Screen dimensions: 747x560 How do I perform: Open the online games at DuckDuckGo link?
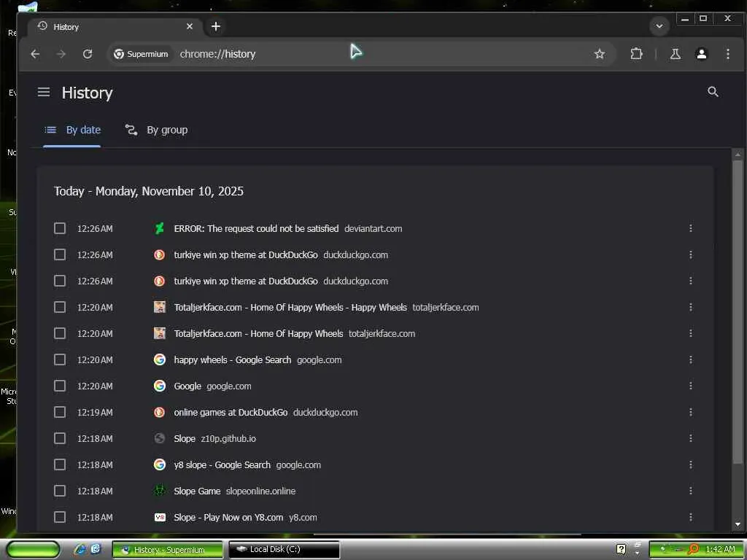coord(231,412)
